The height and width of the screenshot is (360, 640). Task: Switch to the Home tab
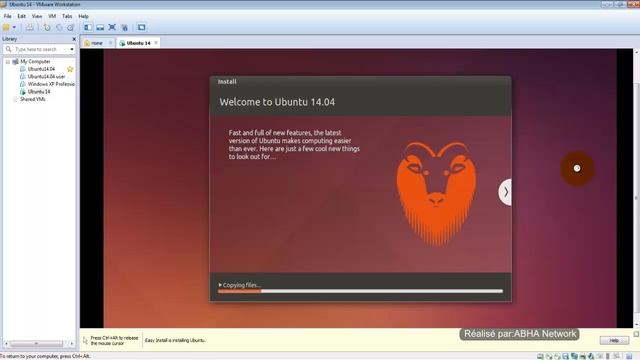pos(97,43)
